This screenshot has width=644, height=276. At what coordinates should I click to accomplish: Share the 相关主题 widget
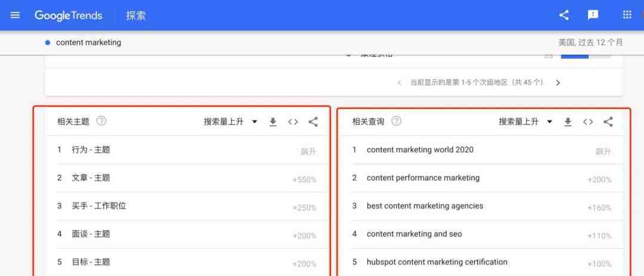[313, 122]
